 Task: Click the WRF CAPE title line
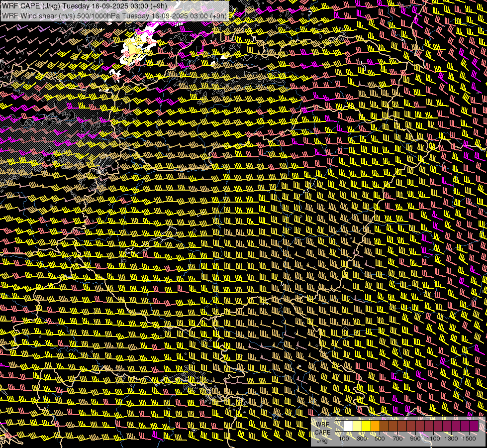(84, 5)
